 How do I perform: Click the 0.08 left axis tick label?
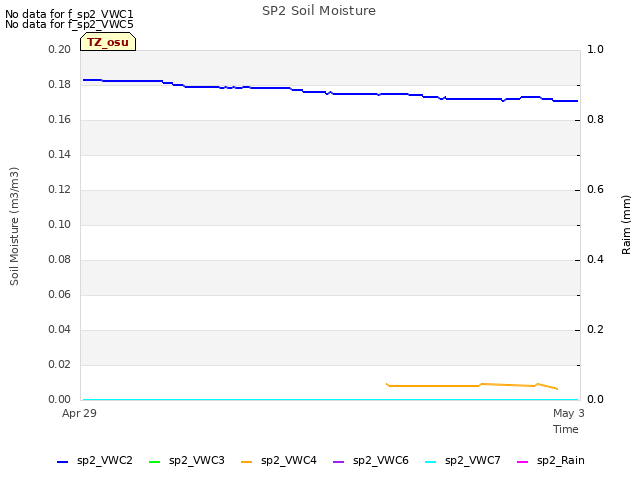60,260
